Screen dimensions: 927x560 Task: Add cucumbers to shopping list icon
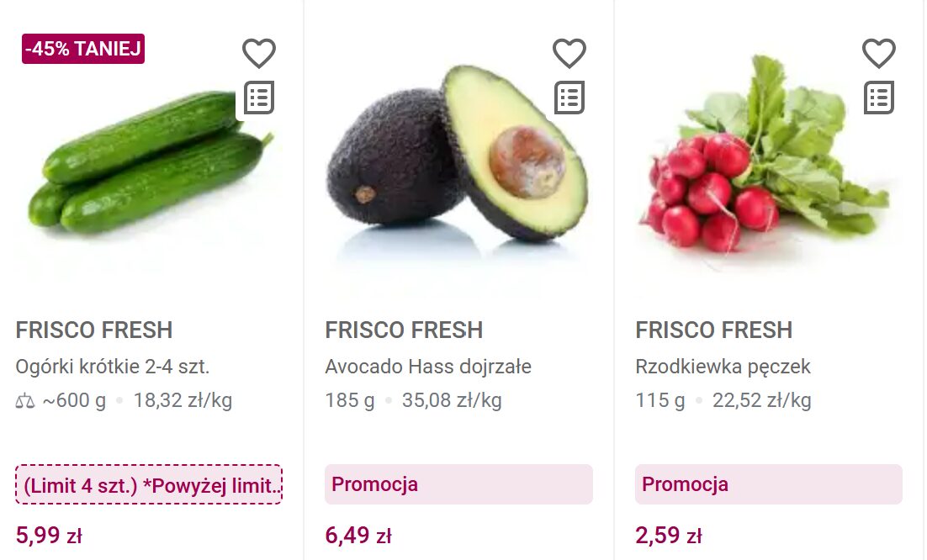(x=259, y=98)
